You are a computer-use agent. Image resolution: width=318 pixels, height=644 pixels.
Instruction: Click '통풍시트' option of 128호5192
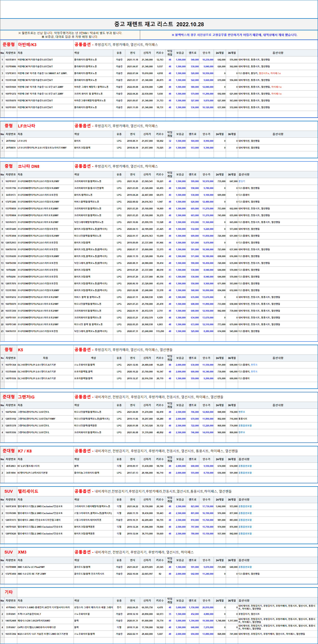[x=243, y=419]
